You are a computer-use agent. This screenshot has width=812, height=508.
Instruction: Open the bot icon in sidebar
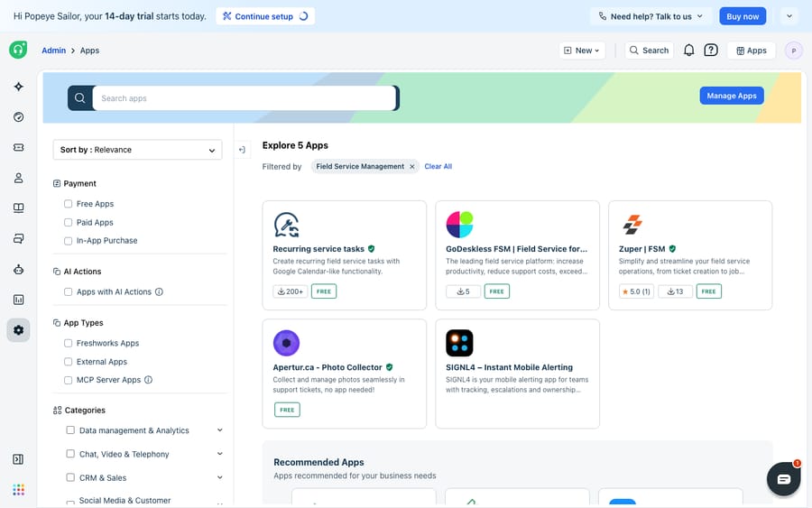coord(19,269)
